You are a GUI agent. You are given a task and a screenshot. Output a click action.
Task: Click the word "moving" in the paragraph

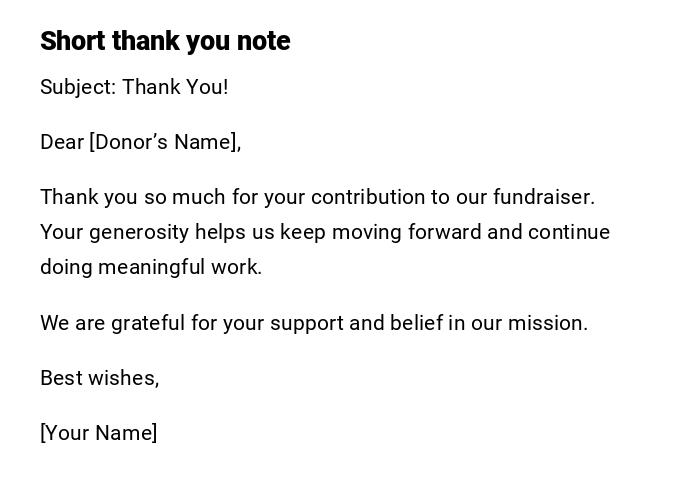tap(366, 232)
